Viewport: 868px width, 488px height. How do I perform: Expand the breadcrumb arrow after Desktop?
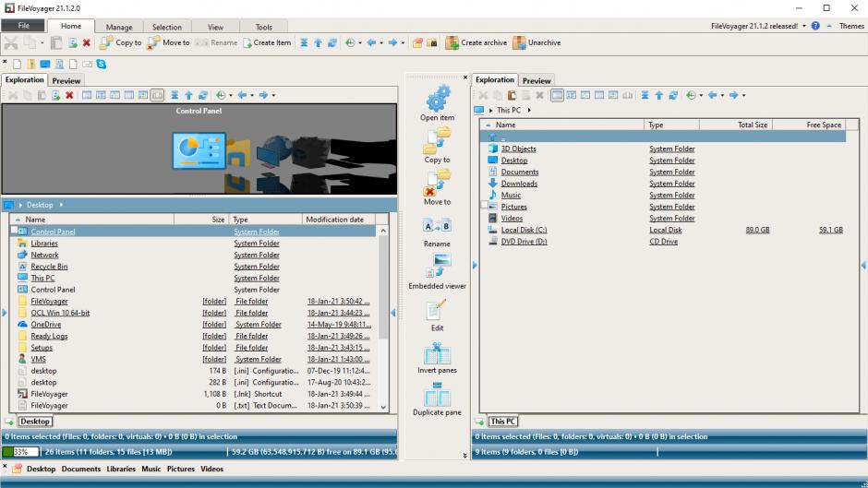pyautogui.click(x=61, y=205)
